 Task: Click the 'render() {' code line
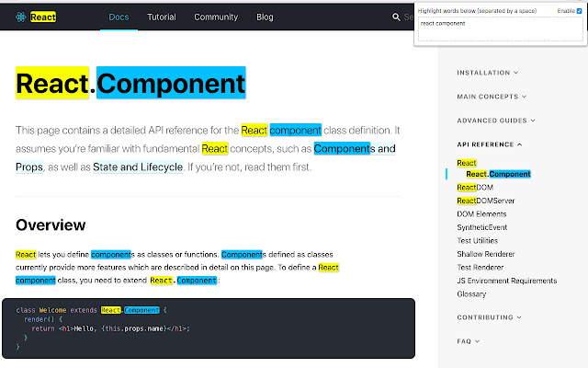pos(43,319)
